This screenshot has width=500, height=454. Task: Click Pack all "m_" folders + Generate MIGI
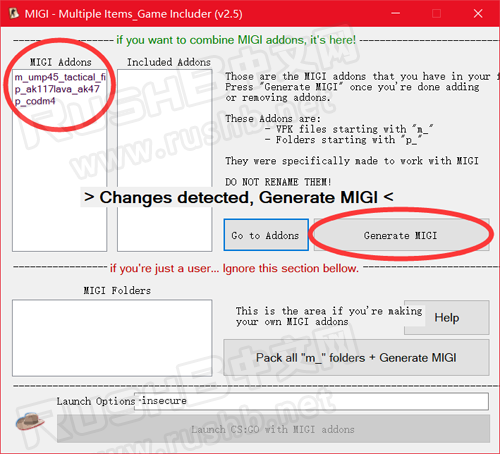[356, 358]
